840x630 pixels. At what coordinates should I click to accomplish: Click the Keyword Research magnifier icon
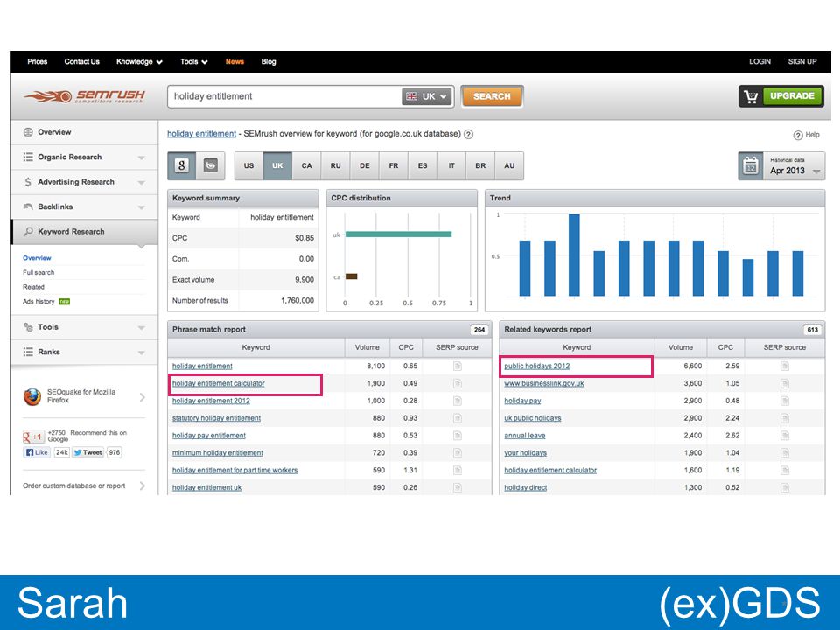coord(28,231)
